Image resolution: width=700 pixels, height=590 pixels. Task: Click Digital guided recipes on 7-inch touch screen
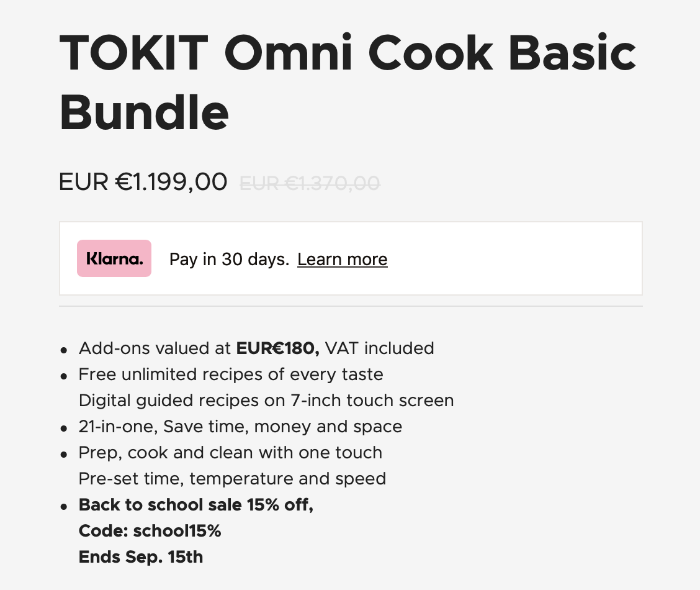[266, 401]
